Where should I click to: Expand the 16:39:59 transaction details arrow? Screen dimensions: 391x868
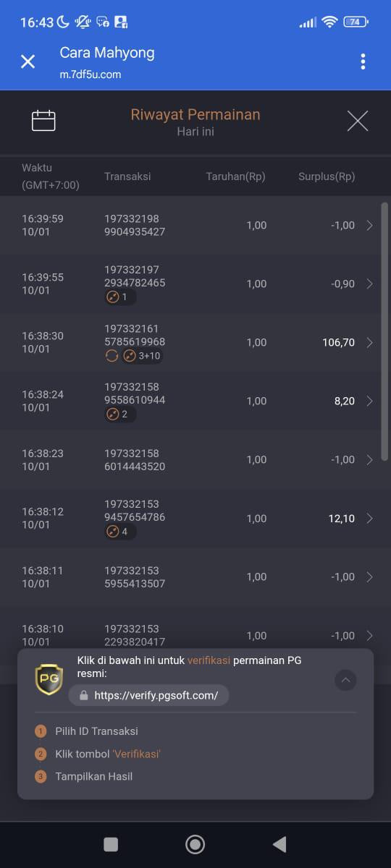coord(369,226)
